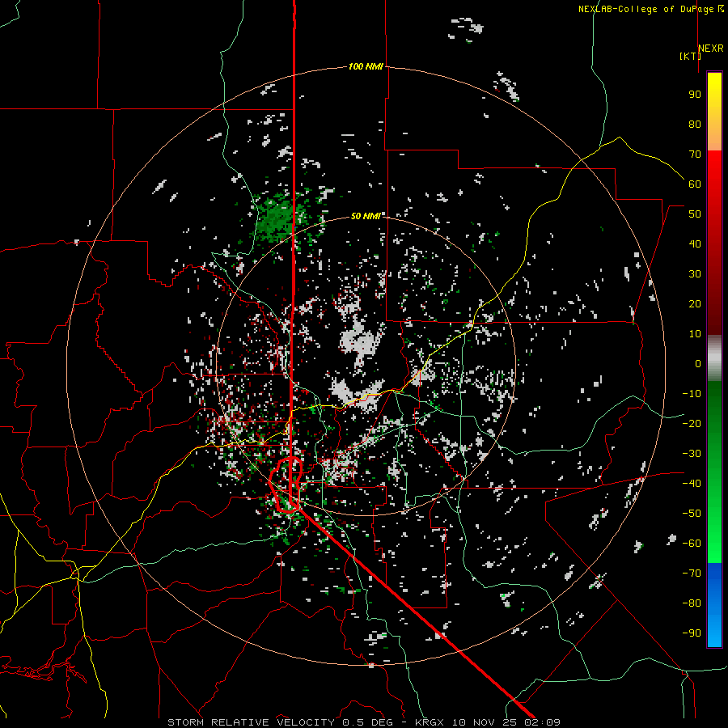Click the "-10" value on velocity scale
This screenshot has height=728, width=728.
pos(692,394)
